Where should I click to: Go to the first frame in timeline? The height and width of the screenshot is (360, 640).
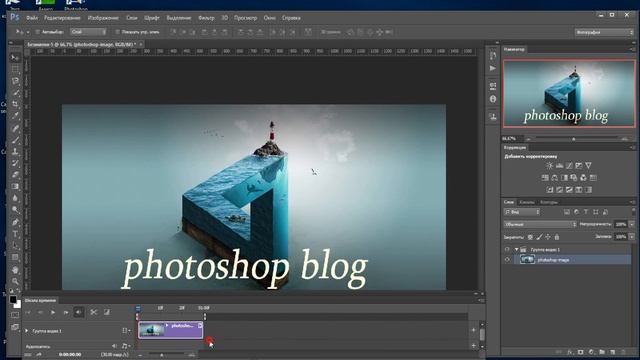27,312
